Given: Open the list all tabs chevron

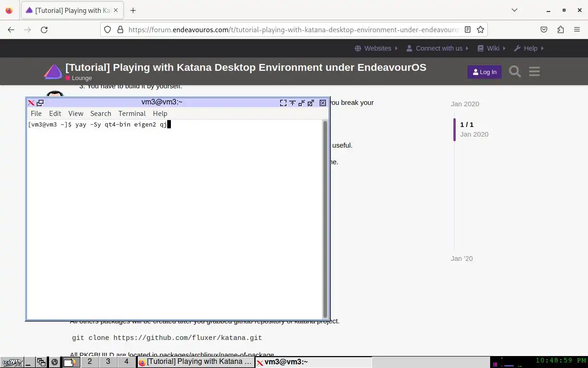Looking at the screenshot, I should 514,10.
